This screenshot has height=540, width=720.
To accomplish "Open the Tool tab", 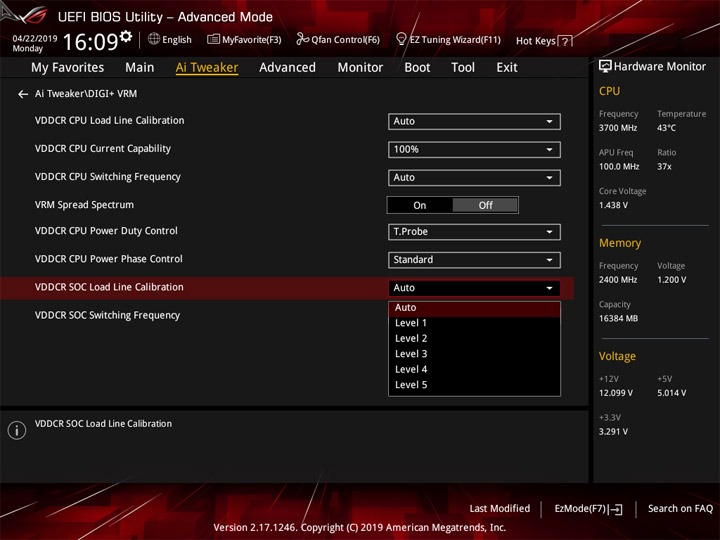I will point(463,68).
